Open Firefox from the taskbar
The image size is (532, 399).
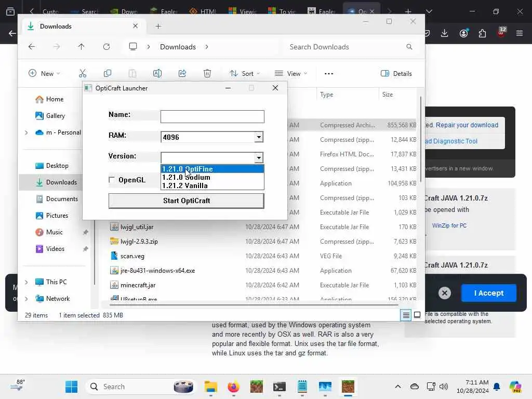click(x=233, y=387)
